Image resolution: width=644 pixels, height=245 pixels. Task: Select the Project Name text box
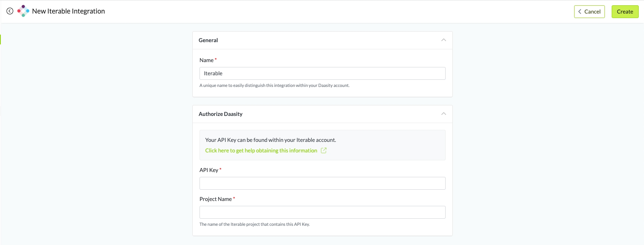coord(322,212)
